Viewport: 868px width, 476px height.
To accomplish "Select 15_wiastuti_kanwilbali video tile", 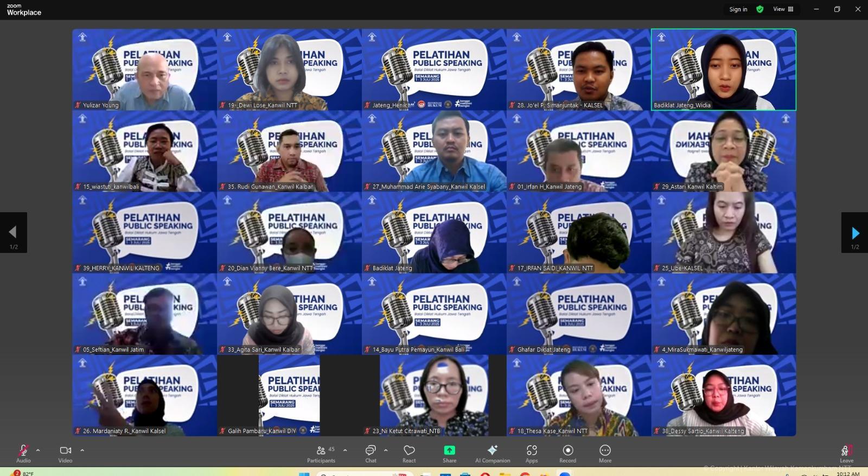I will tap(145, 151).
